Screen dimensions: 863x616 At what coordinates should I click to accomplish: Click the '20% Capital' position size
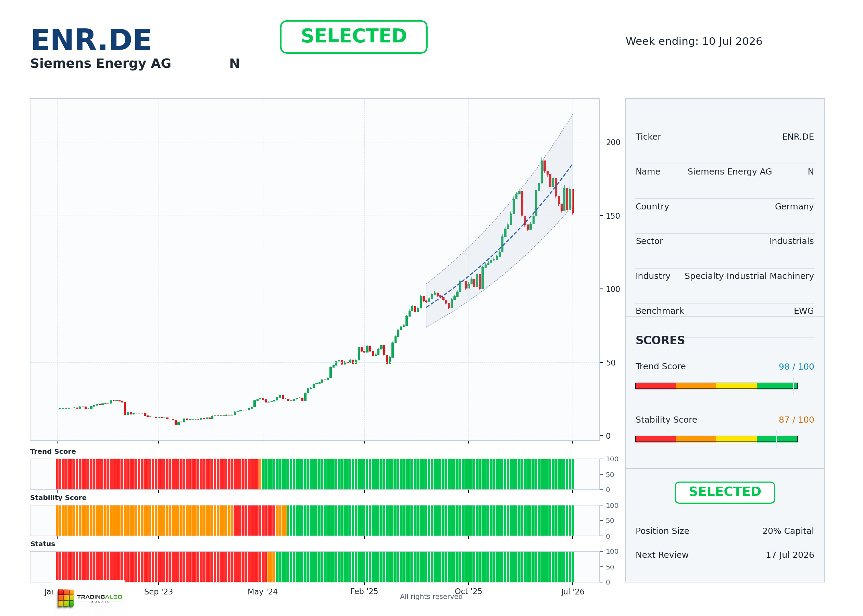pyautogui.click(x=788, y=531)
